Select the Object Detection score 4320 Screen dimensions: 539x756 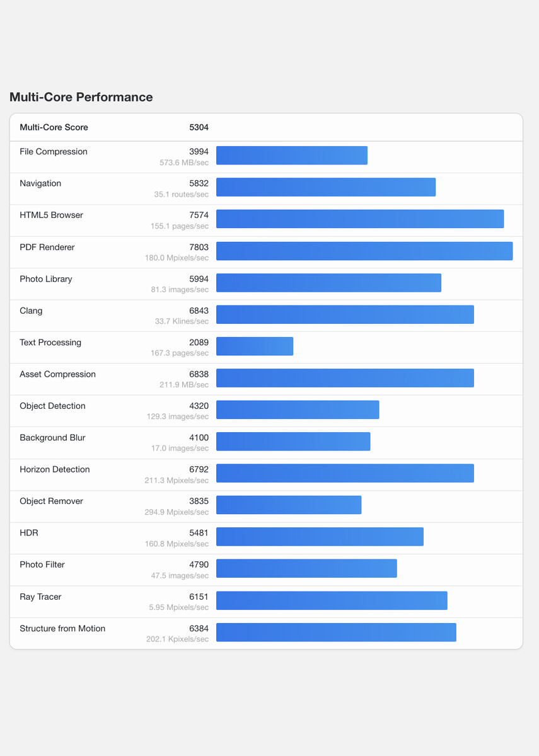199,406
